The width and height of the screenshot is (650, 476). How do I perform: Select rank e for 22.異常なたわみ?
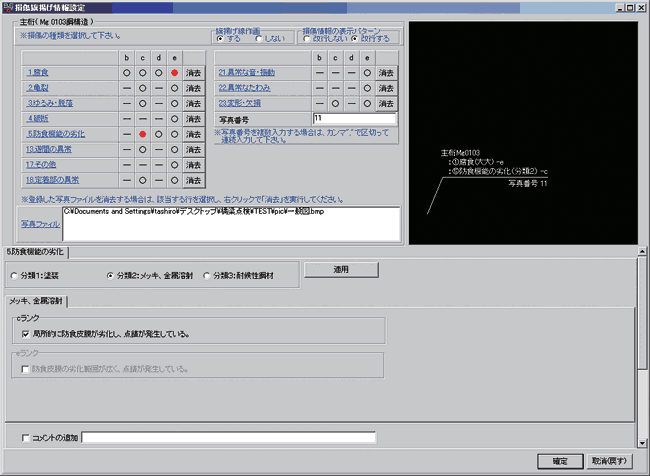pos(367,88)
